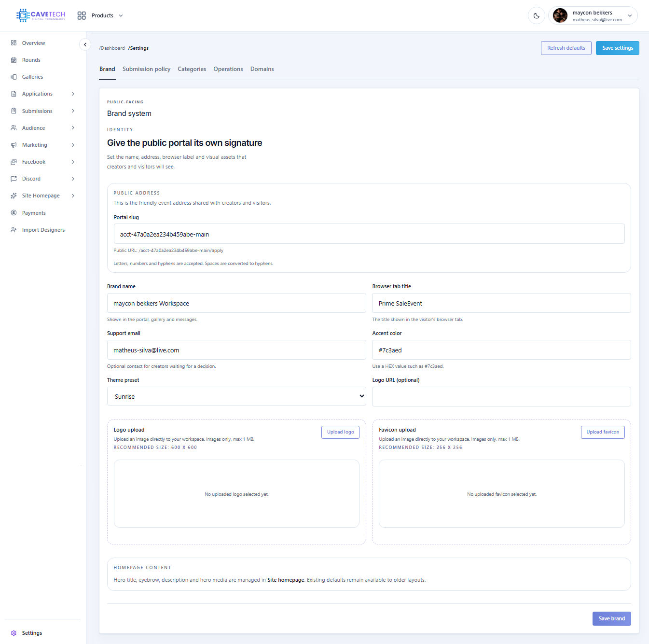Click the Overview sidebar icon
649x644 pixels.
pos(14,43)
